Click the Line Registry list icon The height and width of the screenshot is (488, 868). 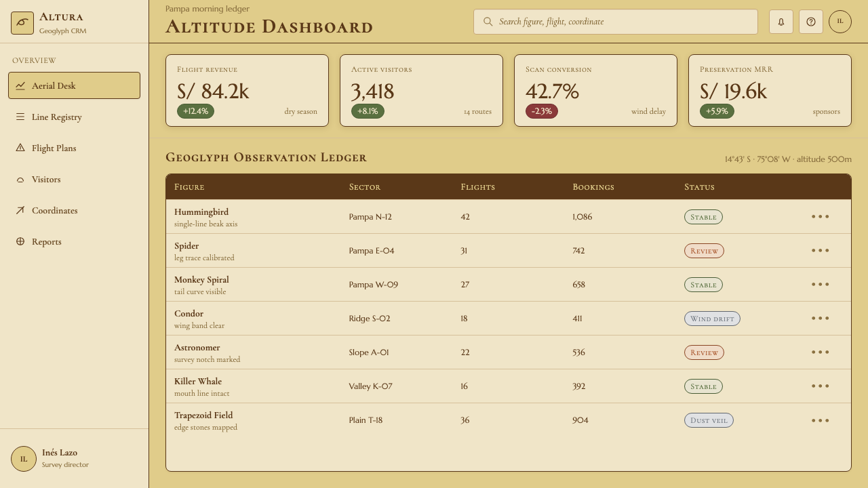[x=20, y=117]
